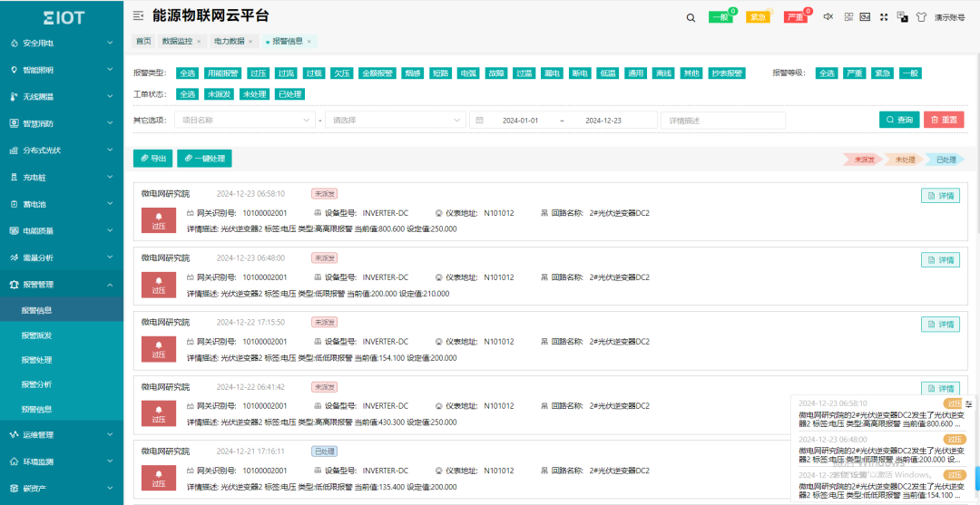Open the dashboard screen icon in the header
The height and width of the screenshot is (505, 980).
(866, 17)
